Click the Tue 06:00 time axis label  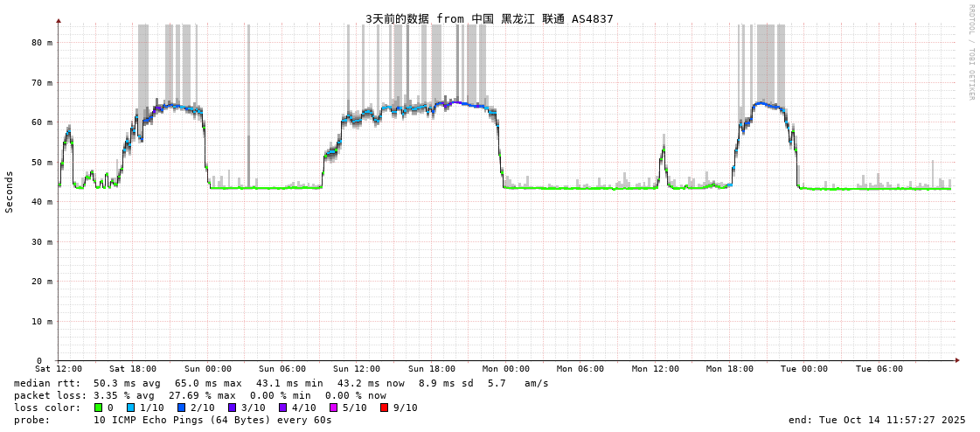click(879, 369)
